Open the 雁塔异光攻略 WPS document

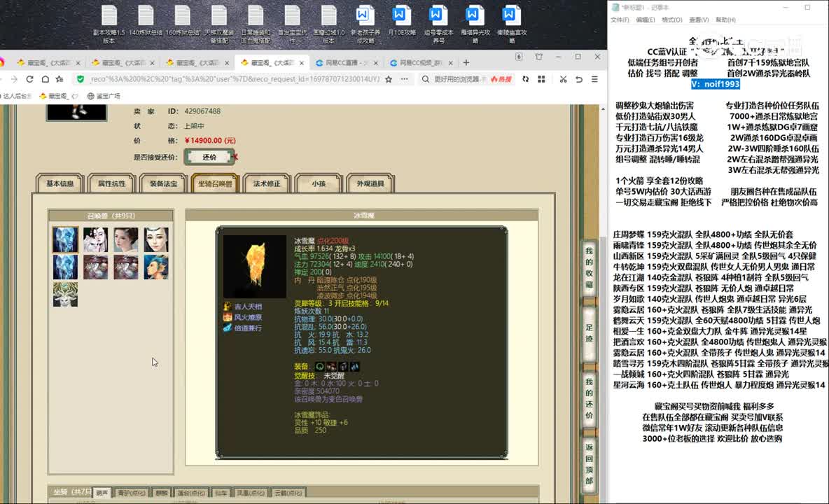point(475,24)
